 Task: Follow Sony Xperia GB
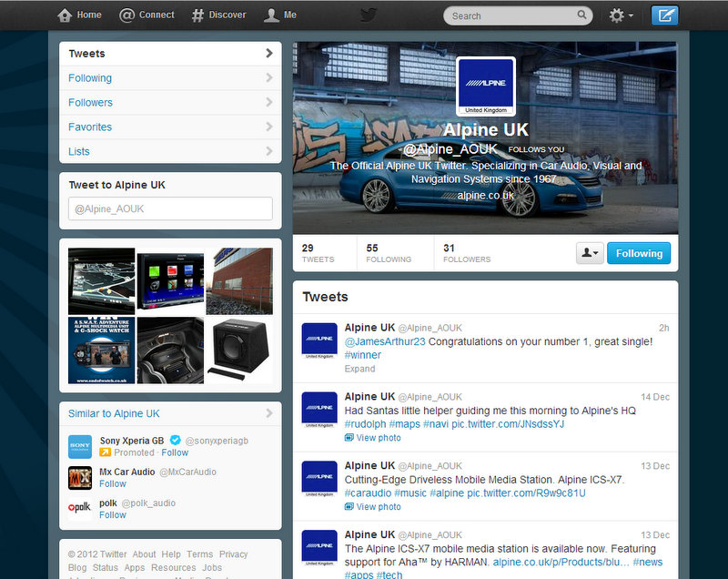175,452
